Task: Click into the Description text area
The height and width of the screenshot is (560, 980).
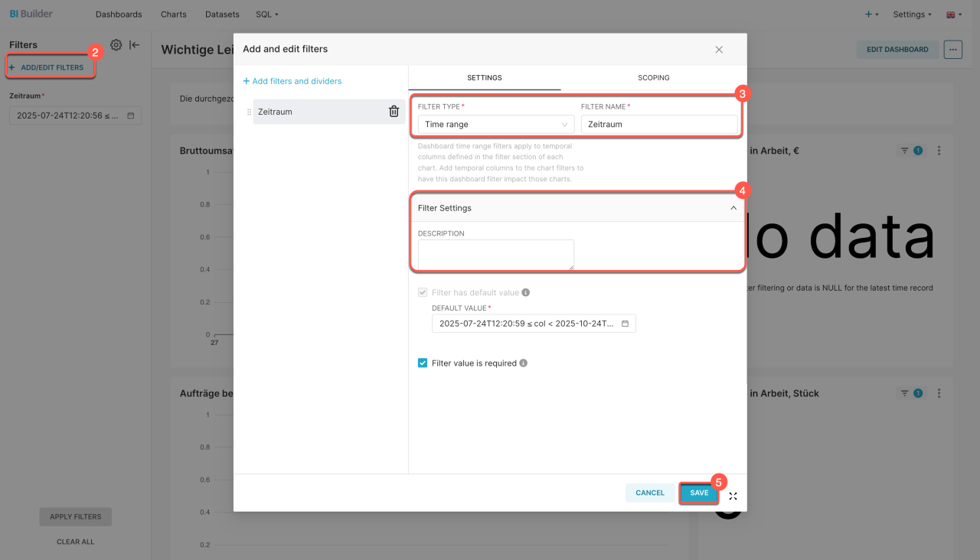Action: (x=496, y=255)
